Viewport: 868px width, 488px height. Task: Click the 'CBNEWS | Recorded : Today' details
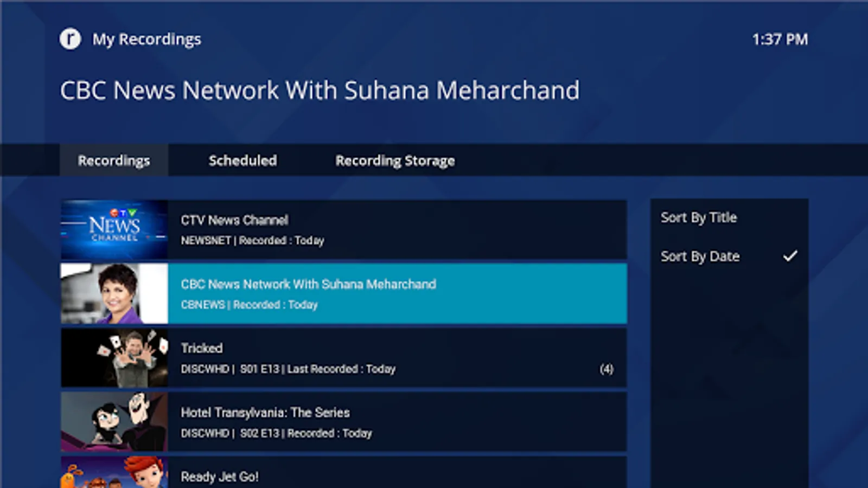coord(249,305)
